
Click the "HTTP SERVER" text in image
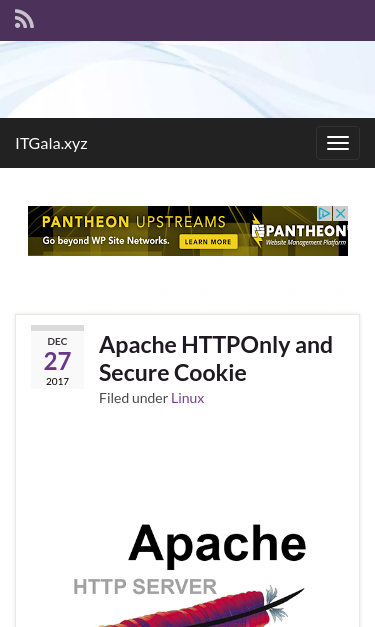tap(145, 587)
